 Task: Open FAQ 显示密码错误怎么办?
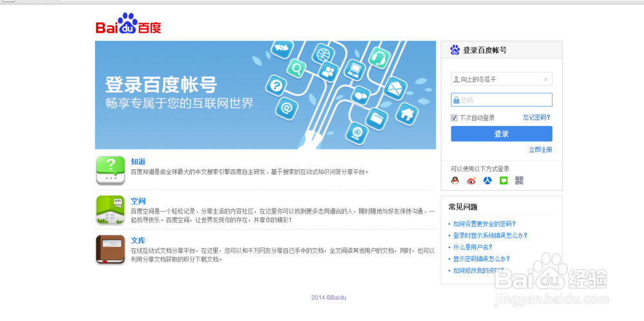(x=481, y=259)
